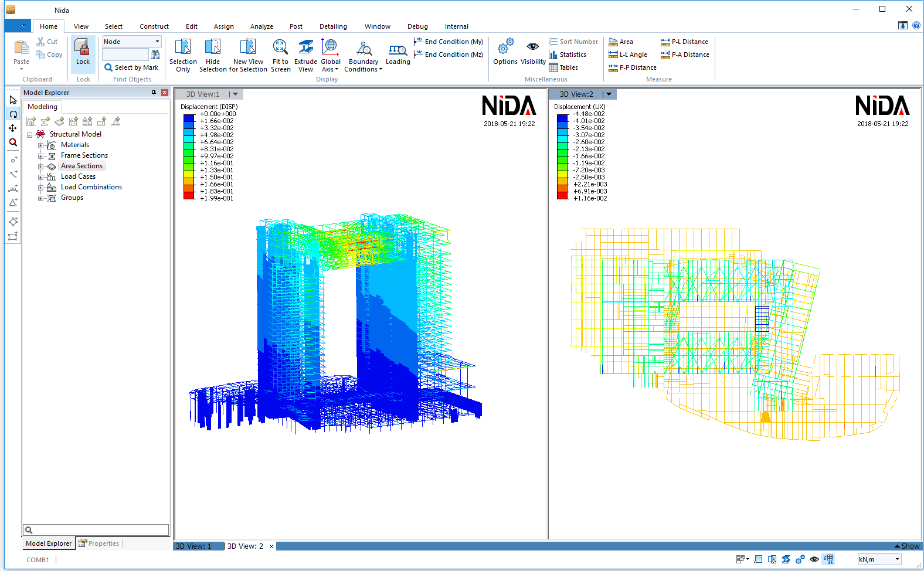This screenshot has width=924, height=571.
Task: Open the Analyze ribbon tab
Action: pyautogui.click(x=261, y=26)
